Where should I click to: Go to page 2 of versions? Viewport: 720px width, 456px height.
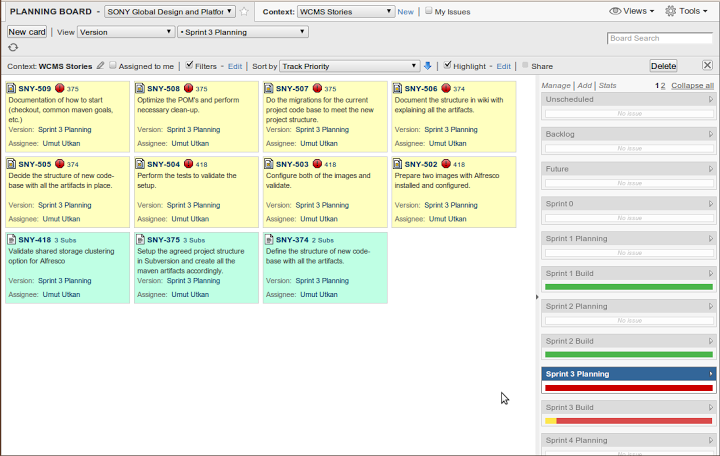pos(663,85)
